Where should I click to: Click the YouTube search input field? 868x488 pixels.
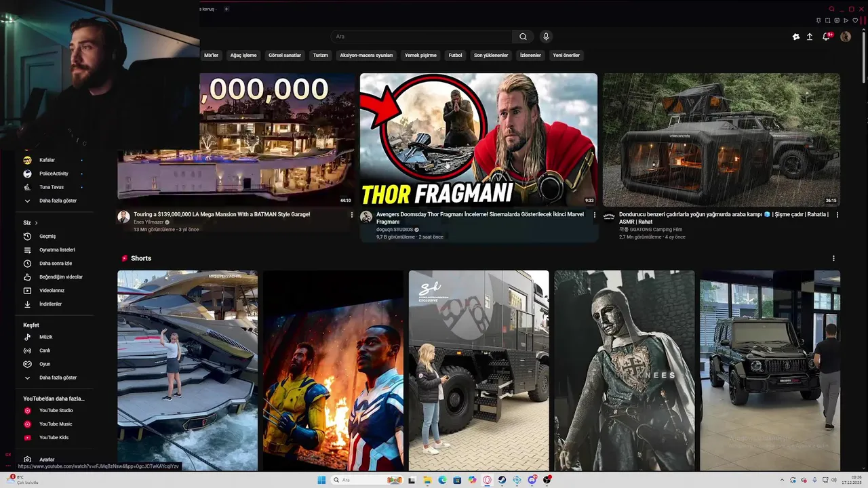[422, 37]
